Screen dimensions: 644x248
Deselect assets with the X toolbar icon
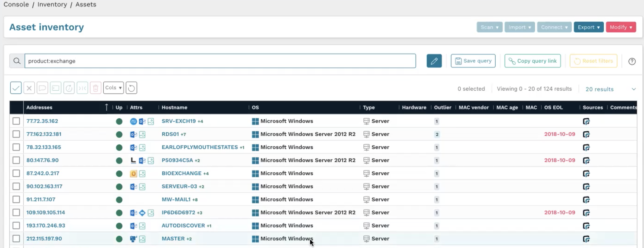29,88
